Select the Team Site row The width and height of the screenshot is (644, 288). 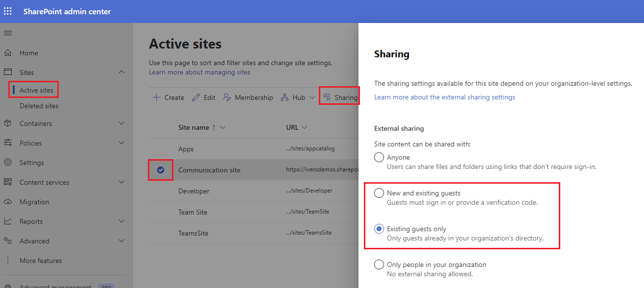[254, 212]
